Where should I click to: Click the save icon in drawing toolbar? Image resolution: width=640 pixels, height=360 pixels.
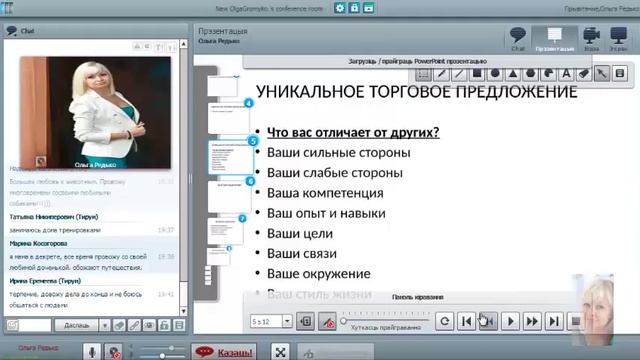620,73
